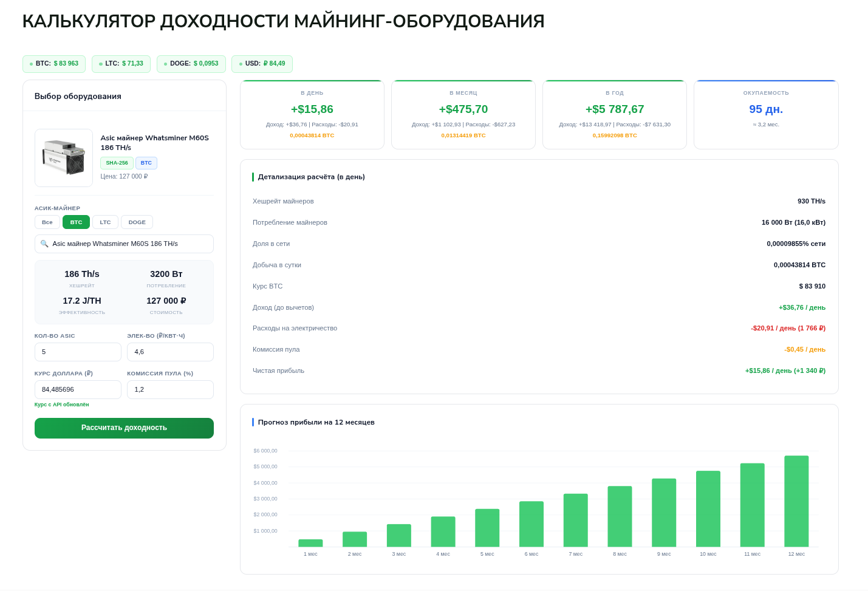The image size is (868, 591).
Task: Click the magnifier icon in the miner search field
Action: click(44, 244)
